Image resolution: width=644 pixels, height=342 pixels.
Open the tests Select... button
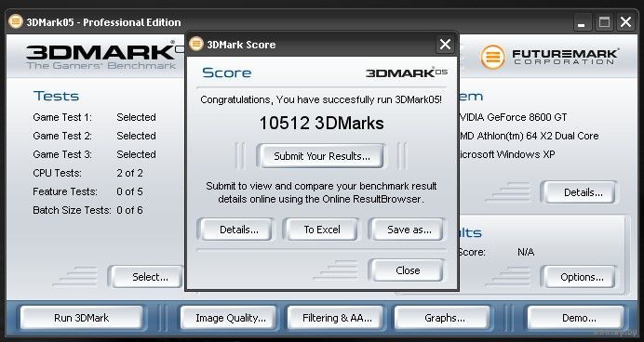(150, 277)
